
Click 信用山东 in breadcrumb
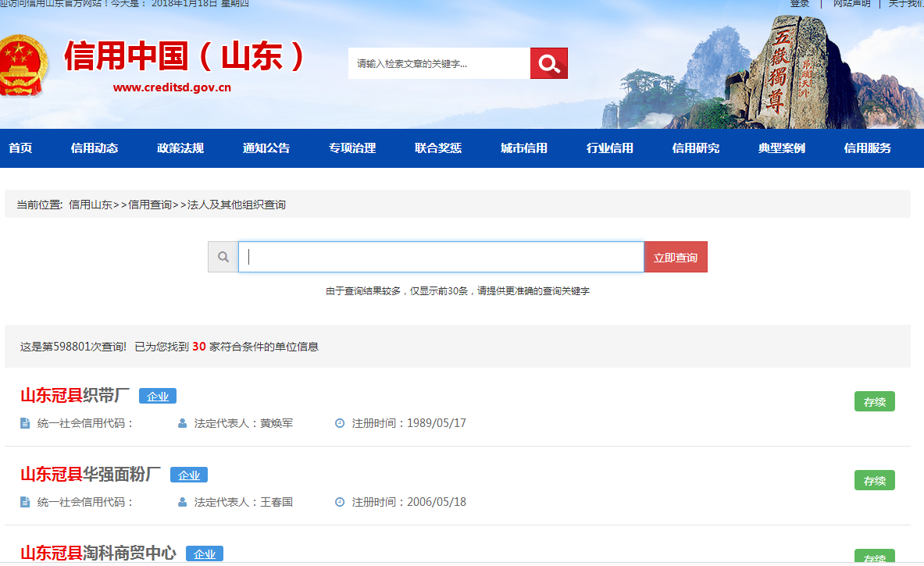click(90, 205)
